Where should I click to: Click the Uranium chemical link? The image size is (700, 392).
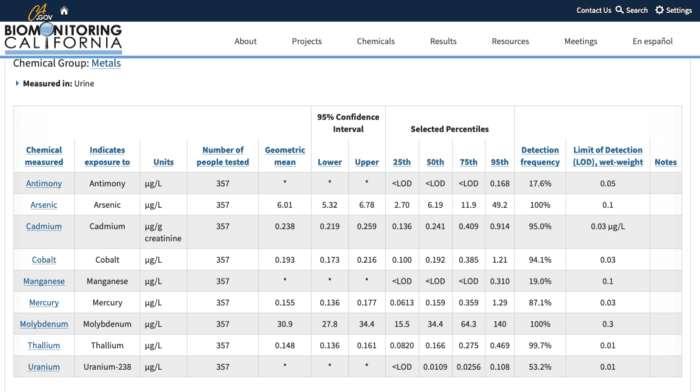click(x=44, y=367)
